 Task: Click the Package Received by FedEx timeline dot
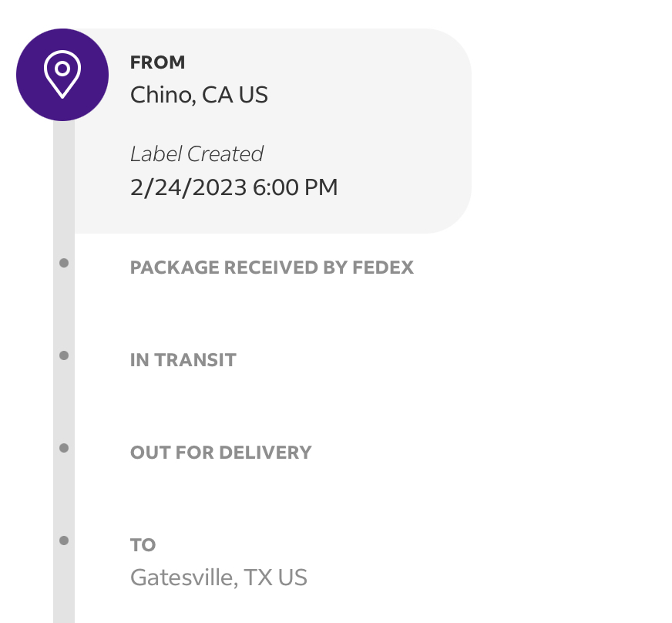click(x=64, y=263)
